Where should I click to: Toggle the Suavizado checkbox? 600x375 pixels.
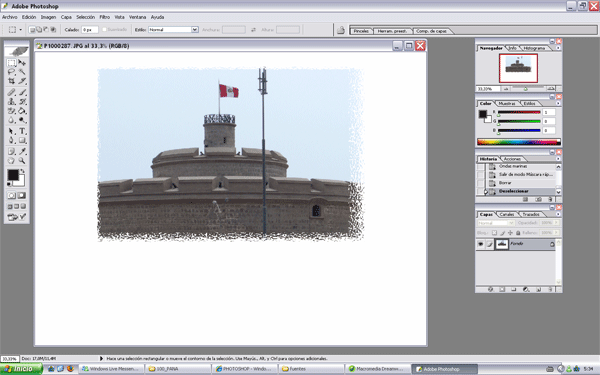point(104,29)
